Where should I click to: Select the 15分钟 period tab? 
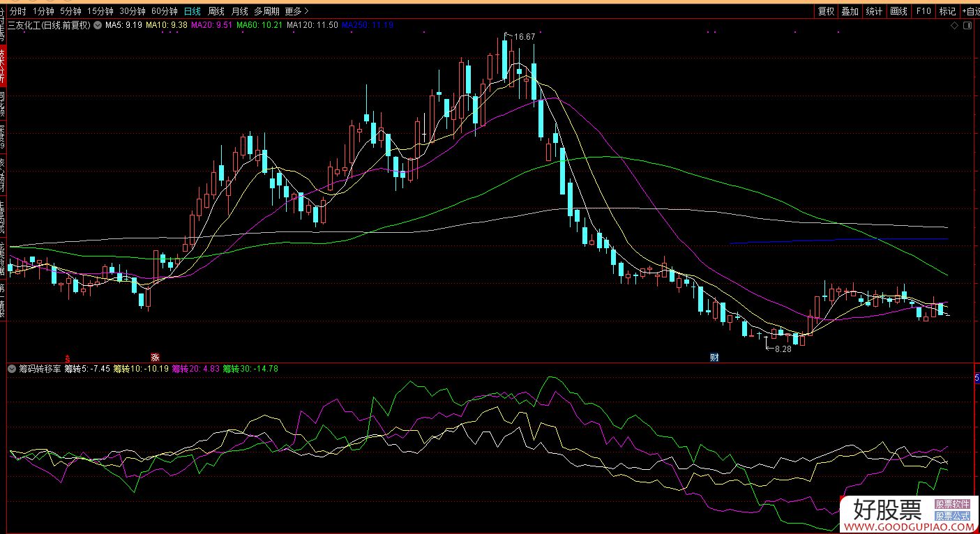point(100,11)
